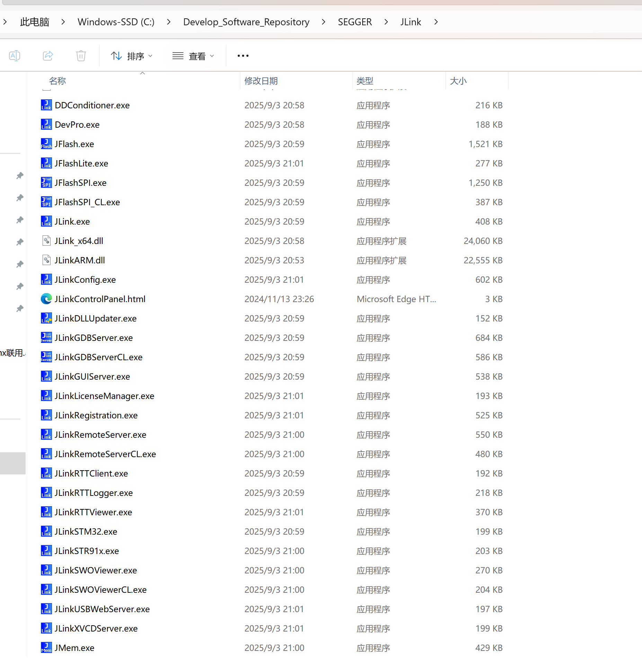Expand the chevron after 此电脑 in the address bar
642x672 pixels.
pos(63,22)
